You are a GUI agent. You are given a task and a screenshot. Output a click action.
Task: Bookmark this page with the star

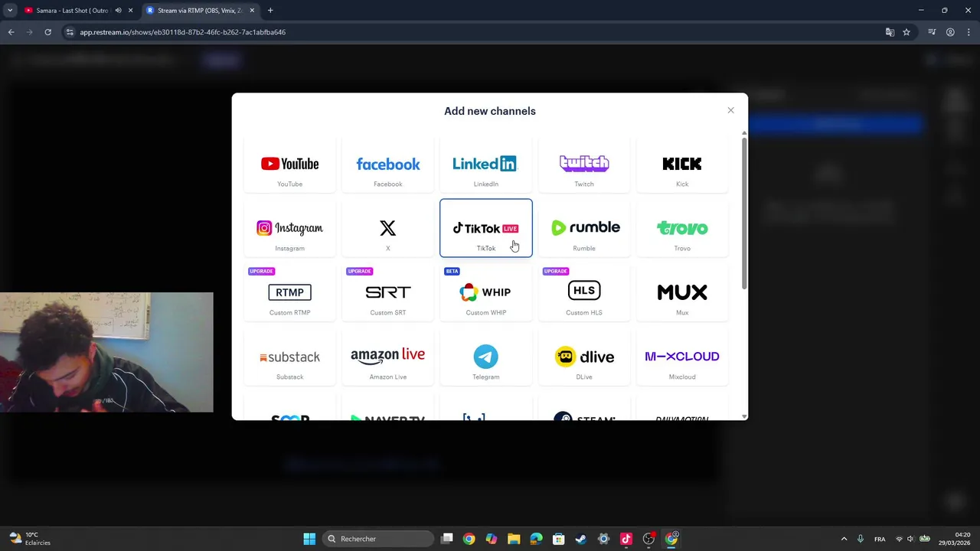(x=906, y=32)
